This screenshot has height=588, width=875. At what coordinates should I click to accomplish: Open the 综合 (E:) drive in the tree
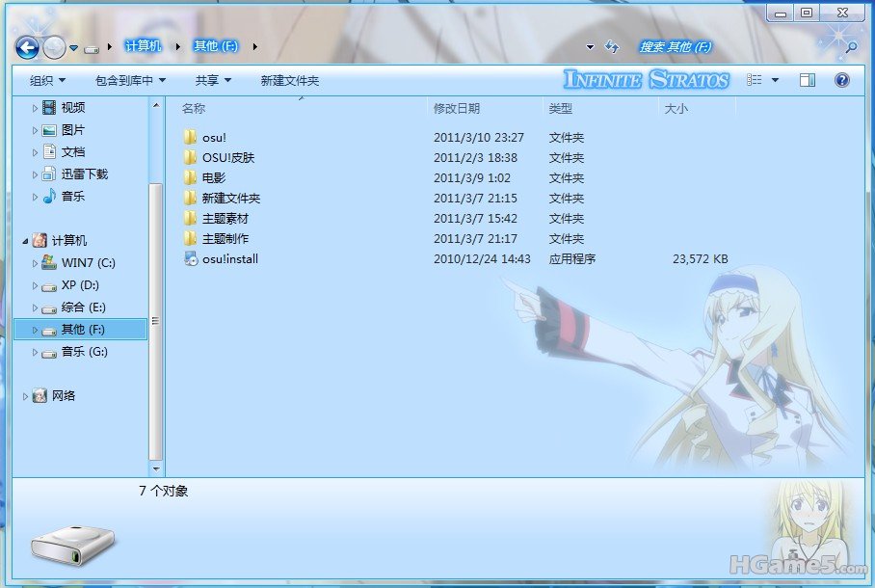[x=83, y=307]
